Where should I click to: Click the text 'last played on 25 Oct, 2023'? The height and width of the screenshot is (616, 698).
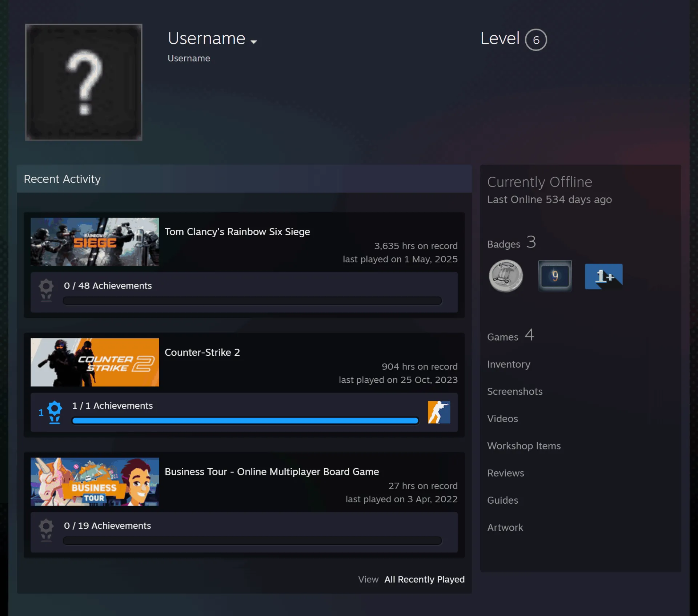(398, 380)
